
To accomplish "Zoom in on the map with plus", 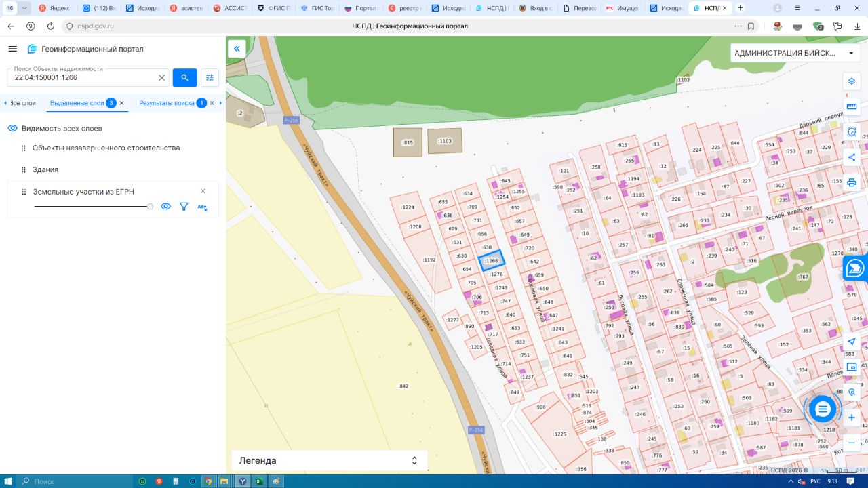I will pos(852,418).
